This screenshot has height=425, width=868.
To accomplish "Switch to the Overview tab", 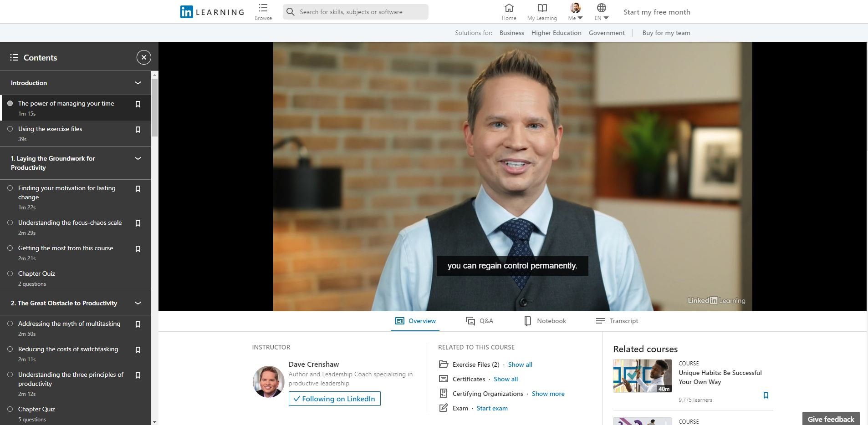I will (x=415, y=321).
